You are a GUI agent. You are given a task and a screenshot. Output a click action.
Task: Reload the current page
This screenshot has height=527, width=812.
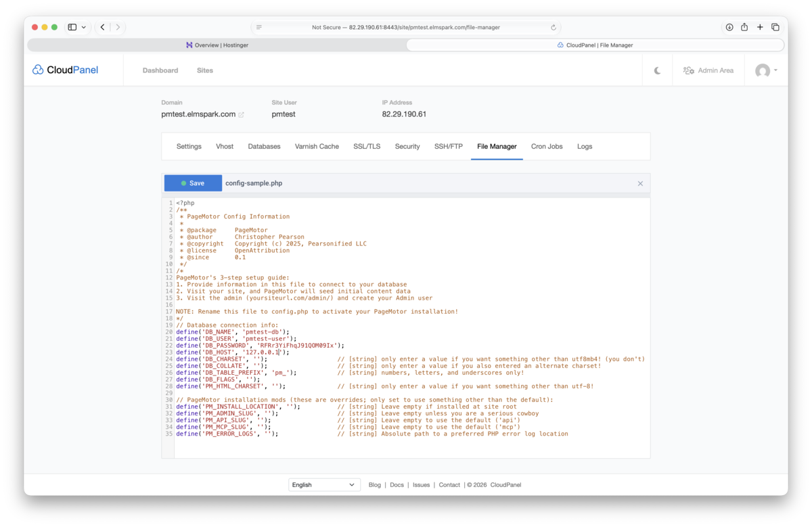pyautogui.click(x=554, y=28)
